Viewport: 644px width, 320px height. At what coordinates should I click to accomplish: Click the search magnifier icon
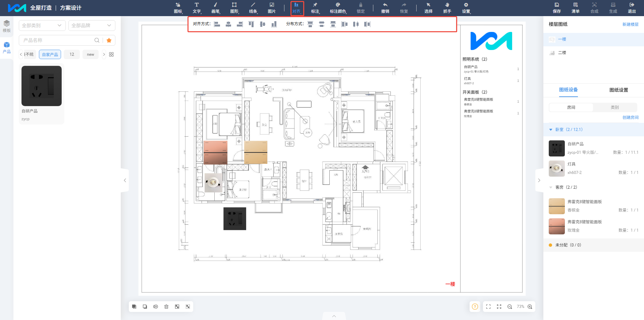97,40
